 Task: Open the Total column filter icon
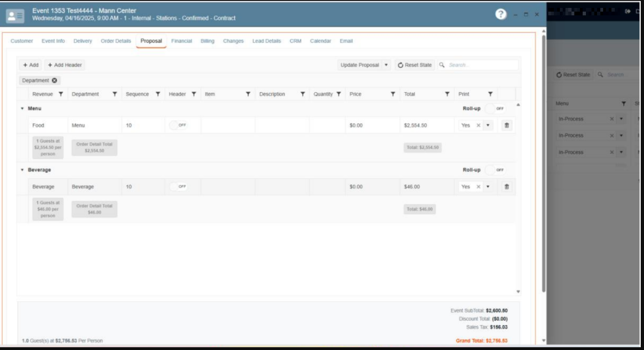point(447,94)
